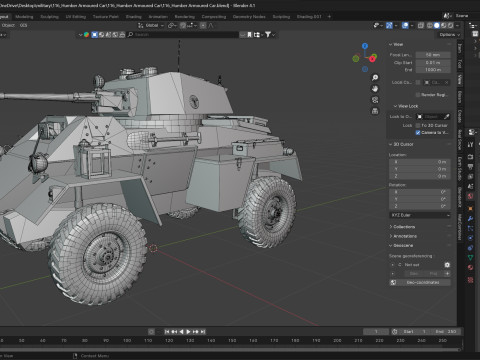Click play animation button

coord(188,332)
